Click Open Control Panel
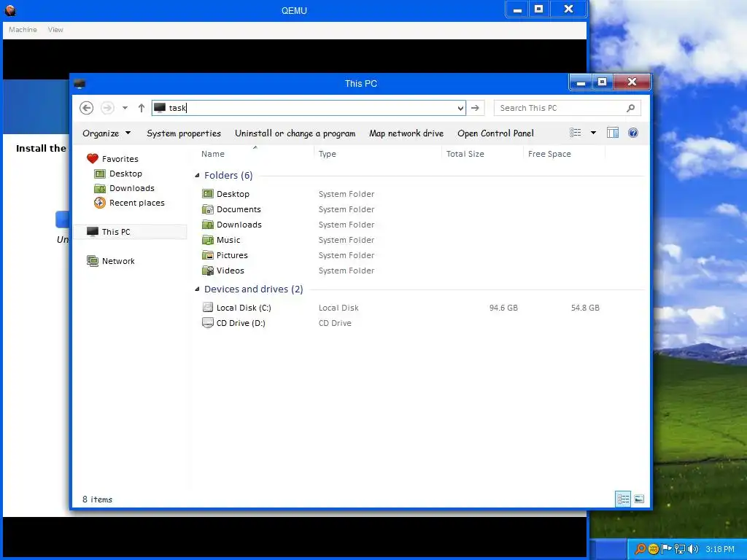The height and width of the screenshot is (560, 747). [495, 133]
